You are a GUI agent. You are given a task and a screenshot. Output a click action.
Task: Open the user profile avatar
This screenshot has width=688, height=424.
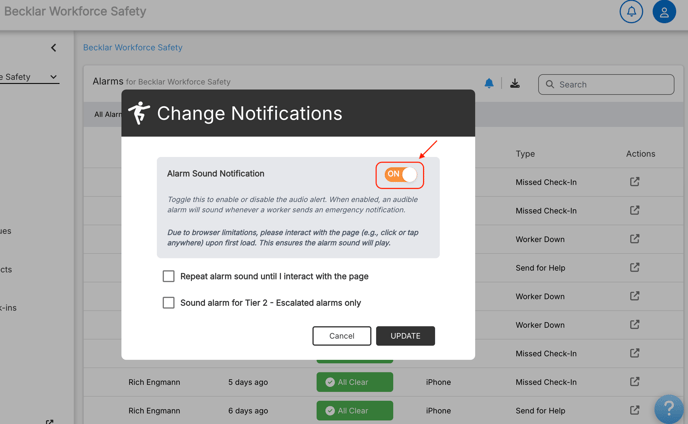[664, 12]
